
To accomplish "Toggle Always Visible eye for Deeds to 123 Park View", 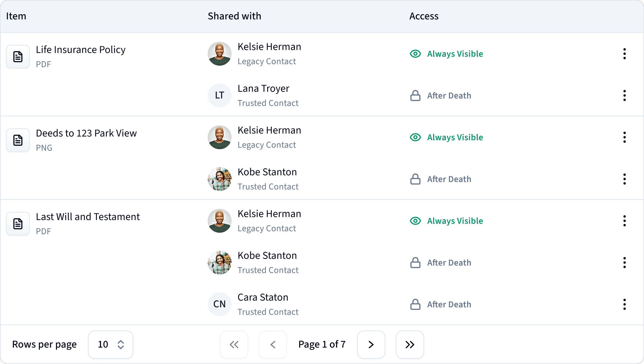I will [415, 137].
